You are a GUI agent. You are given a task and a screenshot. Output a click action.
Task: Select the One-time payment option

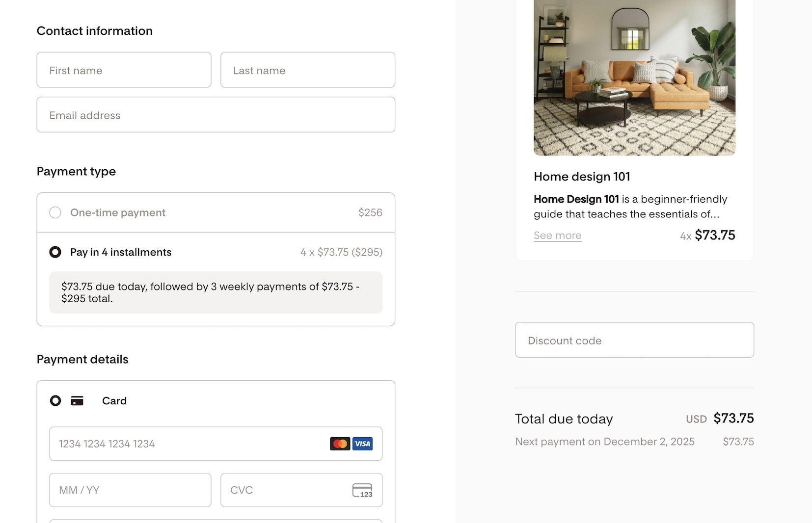pyautogui.click(x=55, y=212)
